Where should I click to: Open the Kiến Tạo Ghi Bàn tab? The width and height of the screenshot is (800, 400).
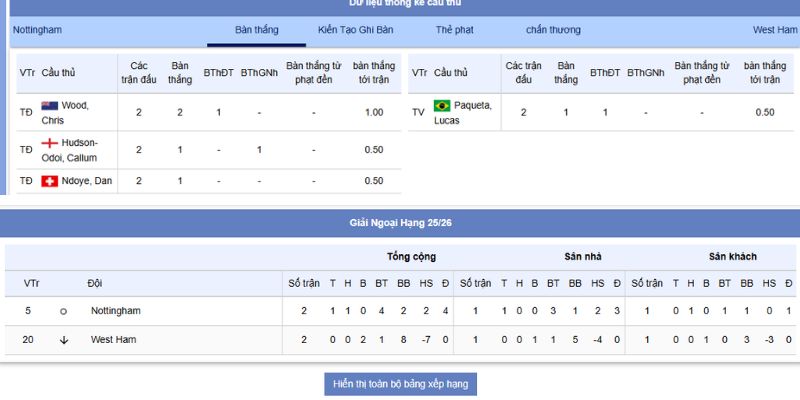[x=355, y=30]
